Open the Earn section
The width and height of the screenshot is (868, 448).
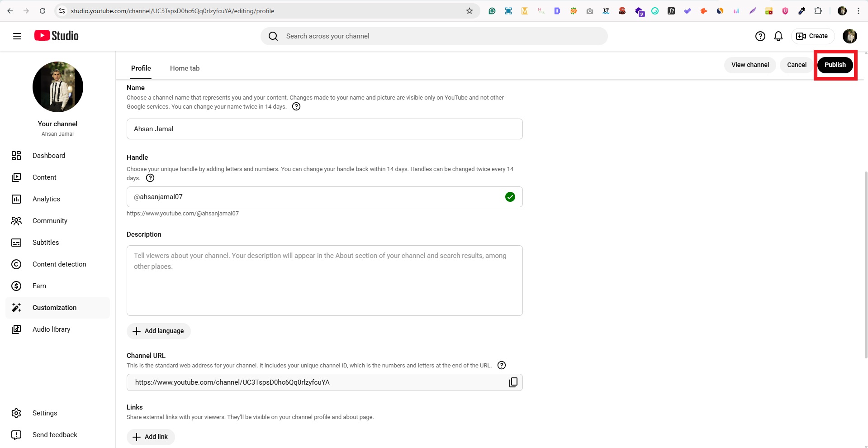pyautogui.click(x=39, y=286)
